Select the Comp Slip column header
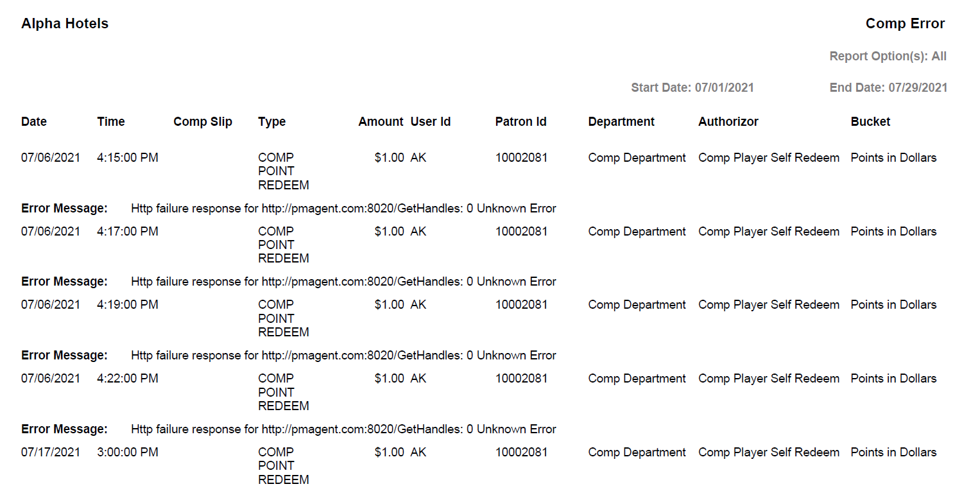This screenshot has height=491, width=980. point(203,122)
